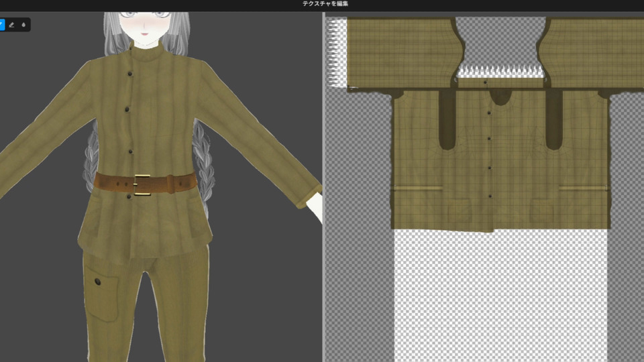This screenshot has height=362, width=644.
Task: Select the Eraser tool
Action: coord(11,25)
